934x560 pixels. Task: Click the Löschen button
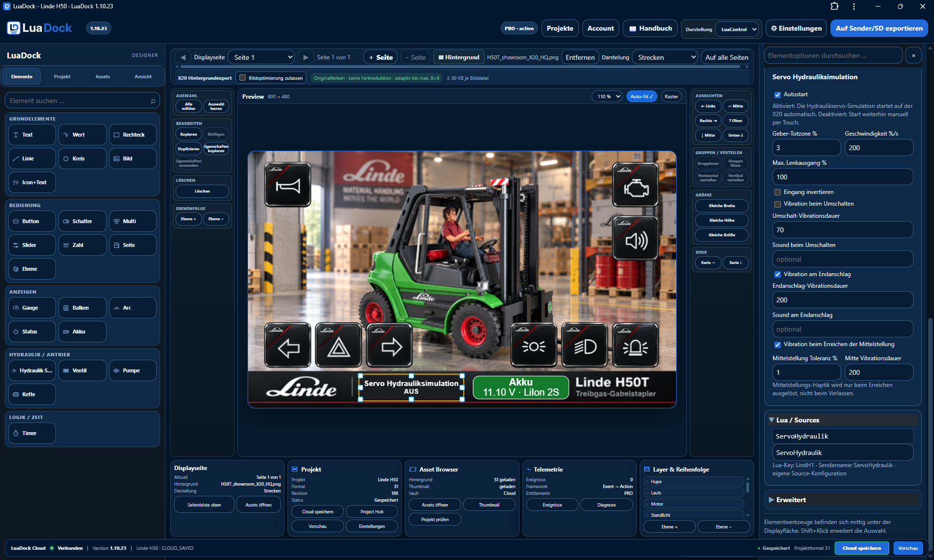[202, 191]
